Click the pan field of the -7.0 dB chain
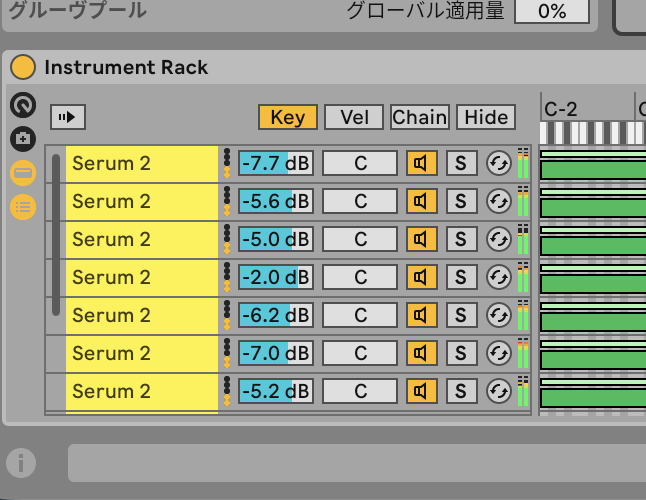 360,353
